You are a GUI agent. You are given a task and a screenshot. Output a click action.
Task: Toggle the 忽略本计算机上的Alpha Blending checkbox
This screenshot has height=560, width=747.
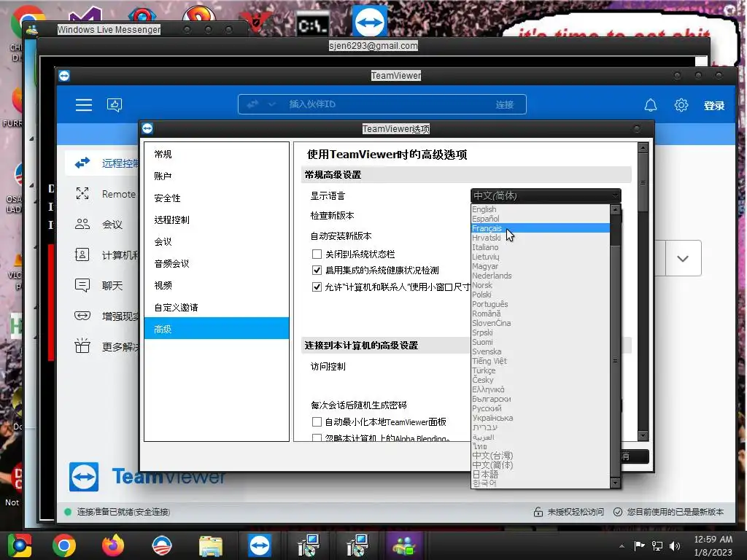pos(317,437)
